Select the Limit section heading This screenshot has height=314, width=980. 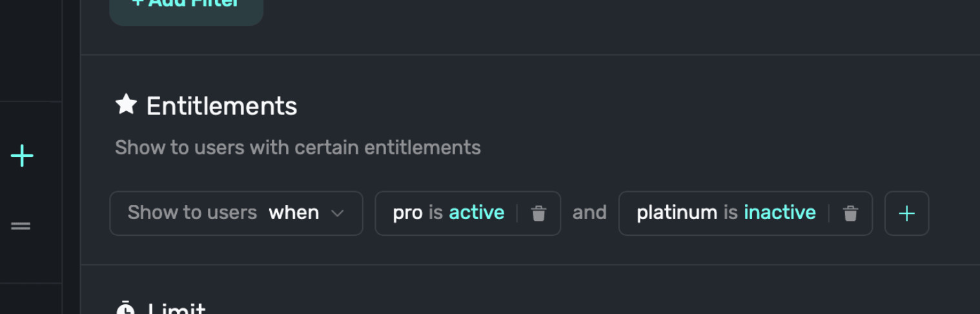point(176,309)
